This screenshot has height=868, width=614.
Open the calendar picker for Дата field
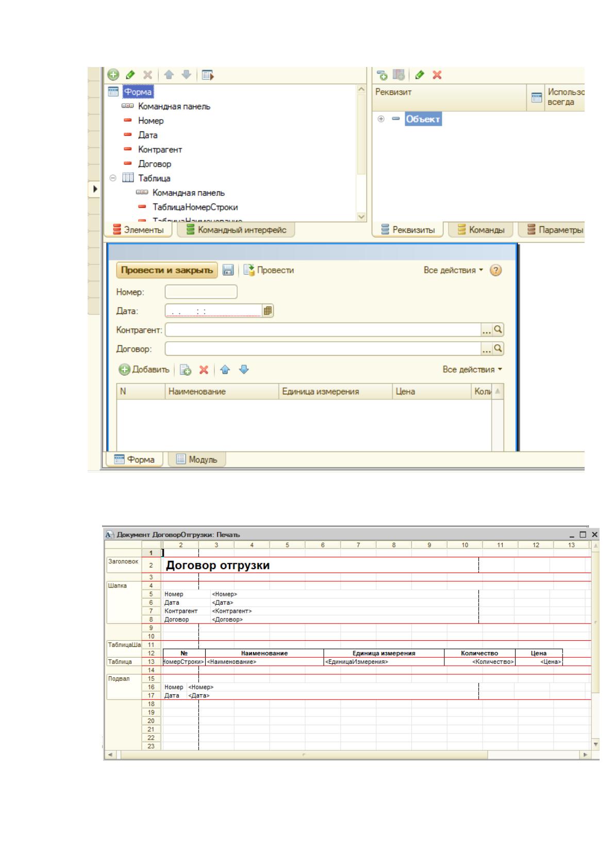click(268, 311)
